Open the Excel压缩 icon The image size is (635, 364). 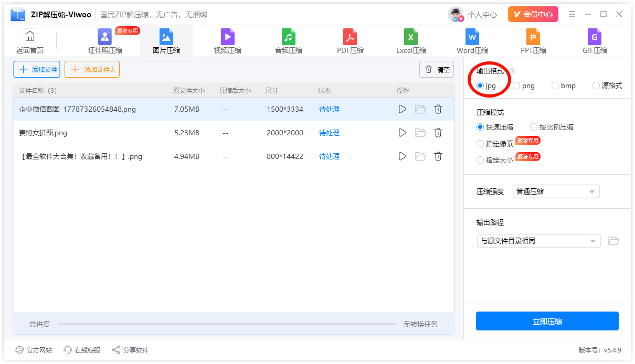(x=411, y=37)
